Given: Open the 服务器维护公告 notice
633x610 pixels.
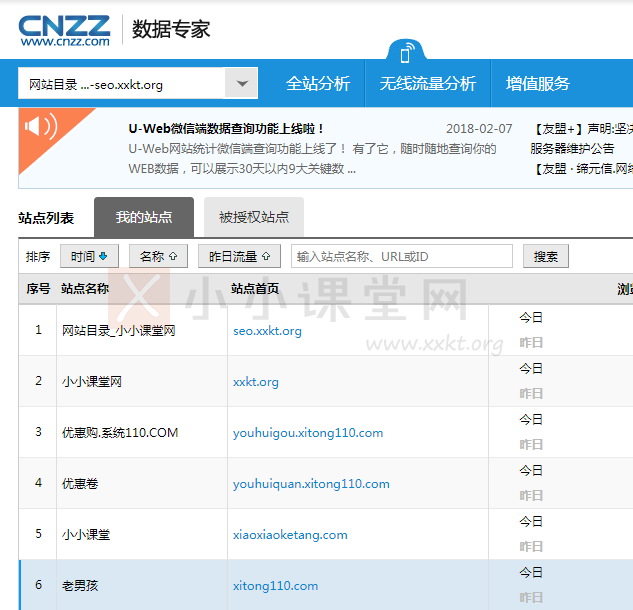Looking at the screenshot, I should point(572,149).
